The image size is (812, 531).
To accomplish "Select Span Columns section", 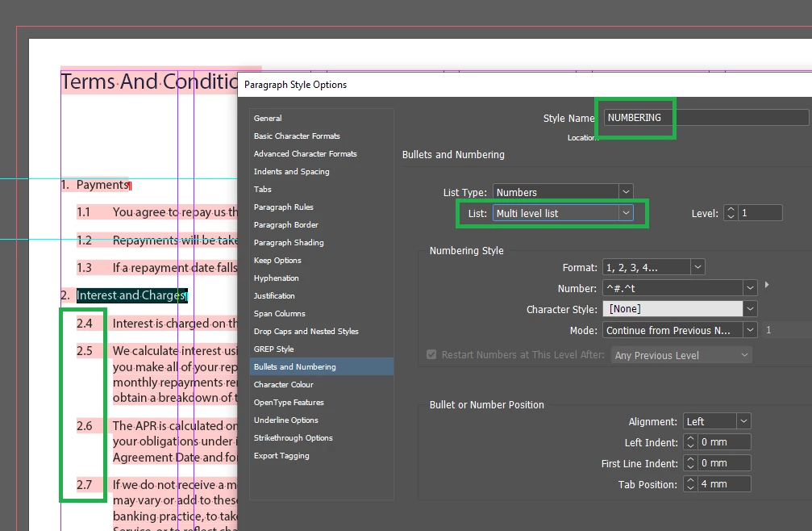I will click(x=279, y=313).
